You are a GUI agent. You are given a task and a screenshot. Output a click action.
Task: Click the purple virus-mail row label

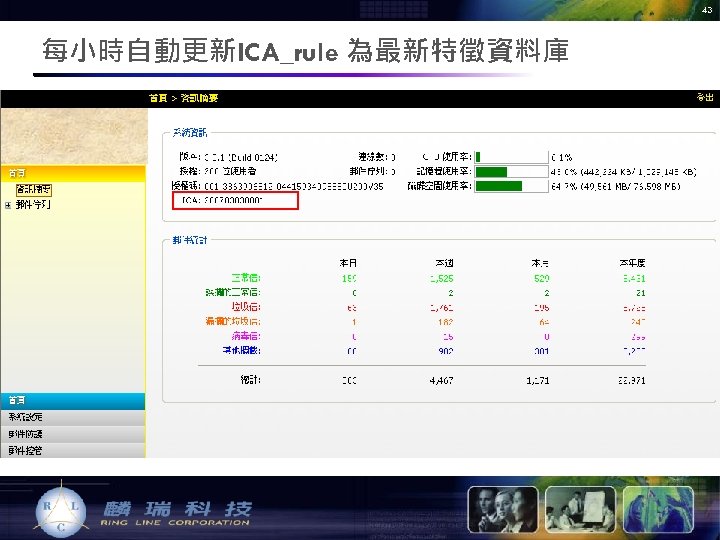pyautogui.click(x=246, y=336)
